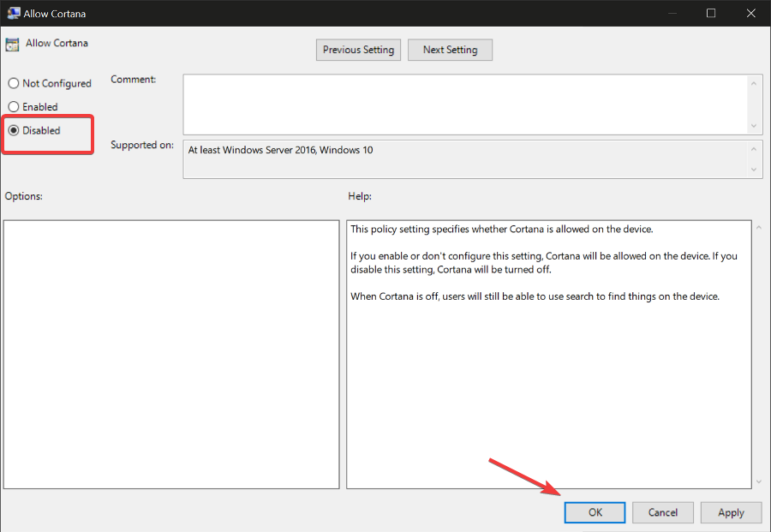Confirm with the OK button

point(595,512)
